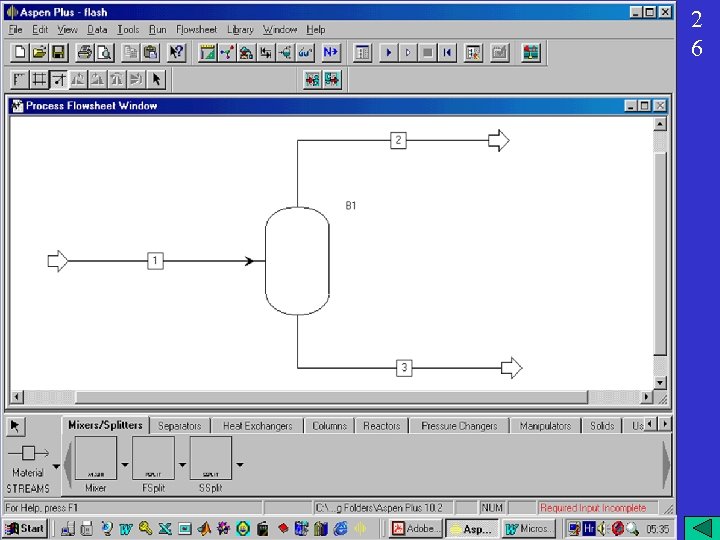Switch to Microsoft Word taskbar button
The width and height of the screenshot is (720, 540).
(529, 529)
